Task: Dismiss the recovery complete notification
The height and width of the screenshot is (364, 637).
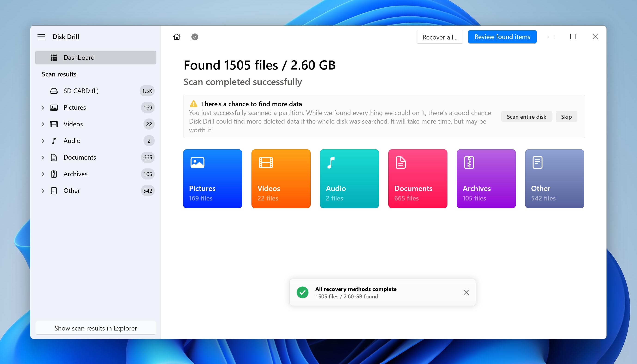Action: pyautogui.click(x=466, y=292)
